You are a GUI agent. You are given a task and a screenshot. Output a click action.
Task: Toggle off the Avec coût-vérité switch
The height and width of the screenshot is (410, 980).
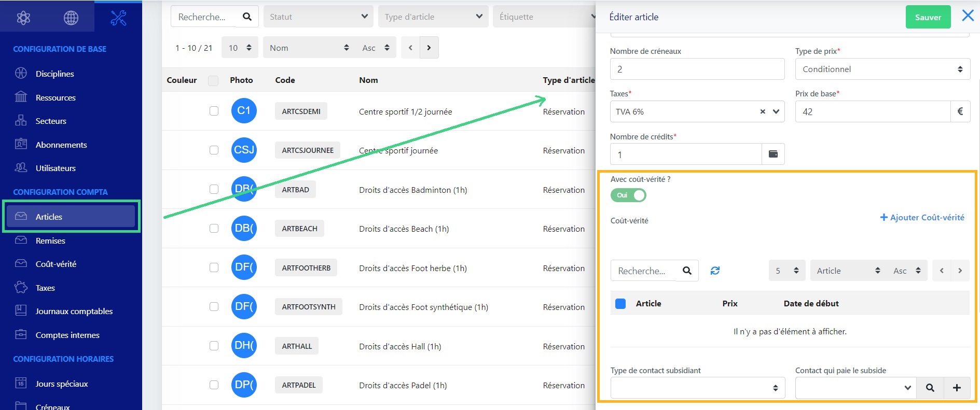click(x=628, y=195)
